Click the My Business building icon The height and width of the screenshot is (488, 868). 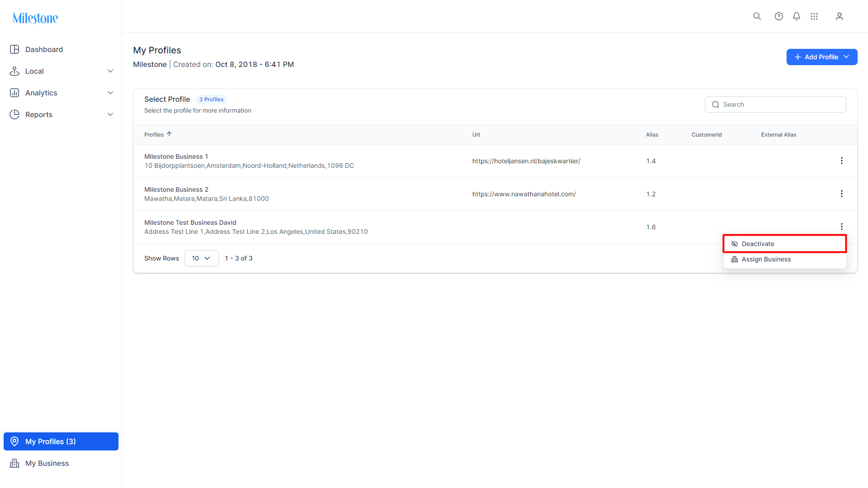pos(14,463)
